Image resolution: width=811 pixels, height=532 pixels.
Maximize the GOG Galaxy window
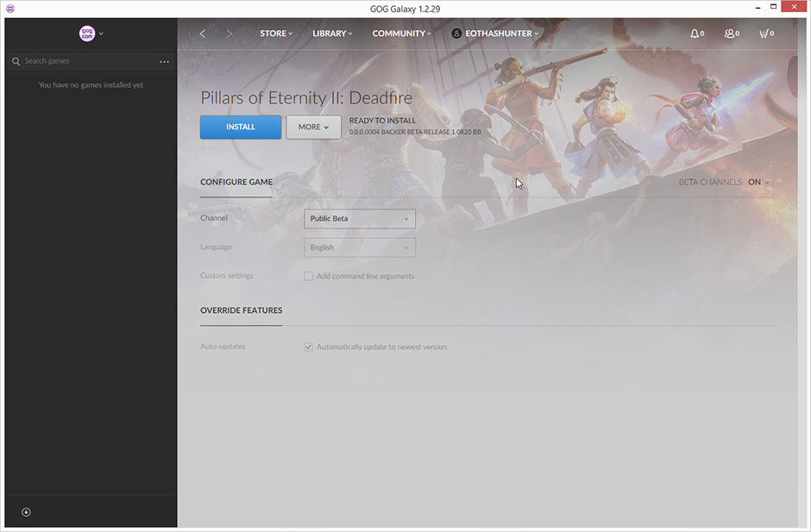773,7
